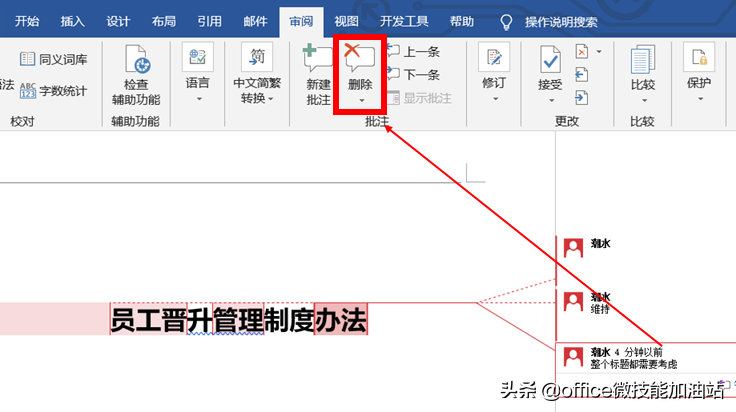The image size is (736, 412).
Task: Jump to next comment 下一条
Action: coord(414,74)
